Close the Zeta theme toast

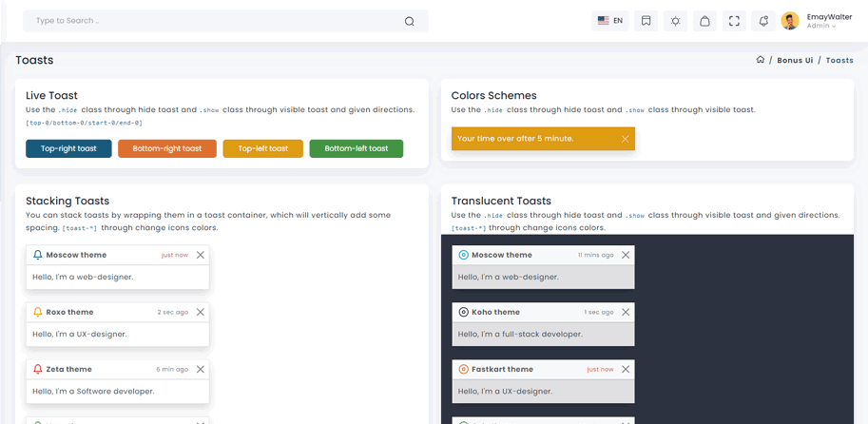click(x=200, y=369)
